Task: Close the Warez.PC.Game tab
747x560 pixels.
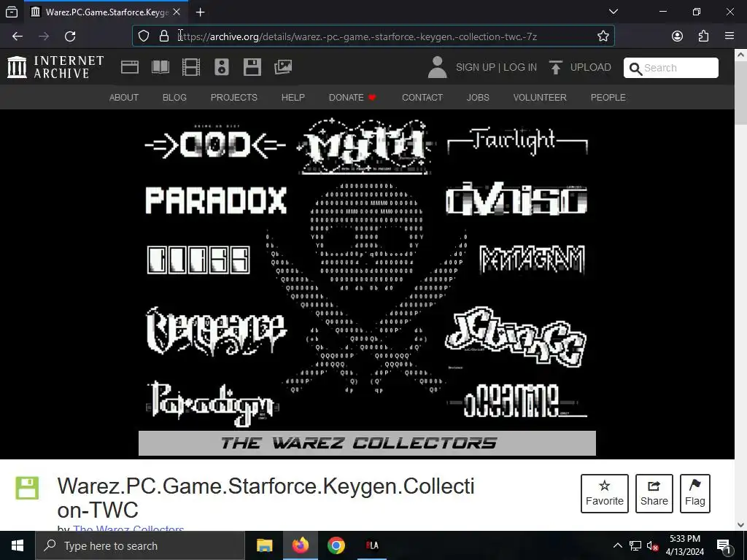Action: click(177, 12)
